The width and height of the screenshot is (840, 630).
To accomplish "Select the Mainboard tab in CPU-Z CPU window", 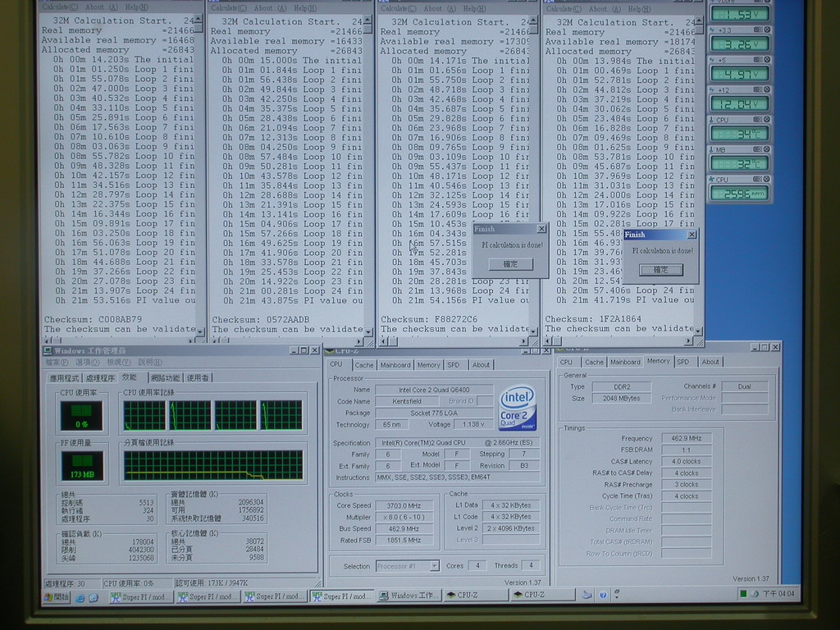I will pos(395,364).
